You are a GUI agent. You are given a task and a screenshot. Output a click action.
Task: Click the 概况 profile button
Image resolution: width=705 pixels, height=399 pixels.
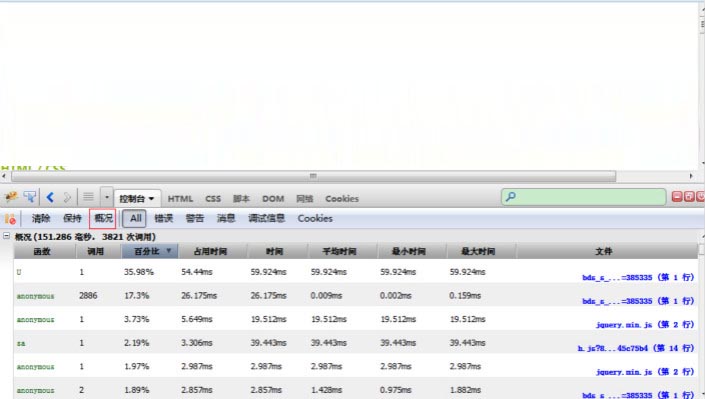tap(103, 219)
